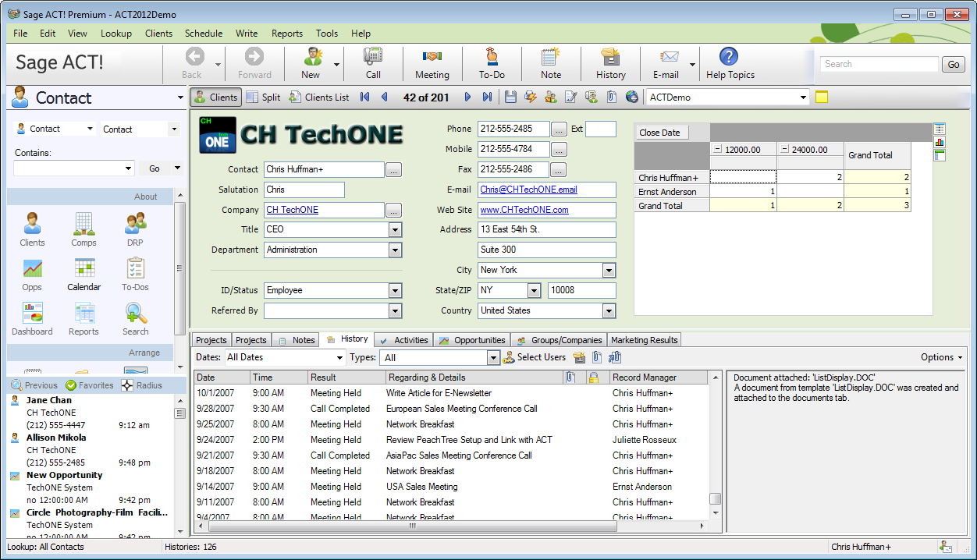
Task: Switch to Split view
Action: [x=263, y=97]
